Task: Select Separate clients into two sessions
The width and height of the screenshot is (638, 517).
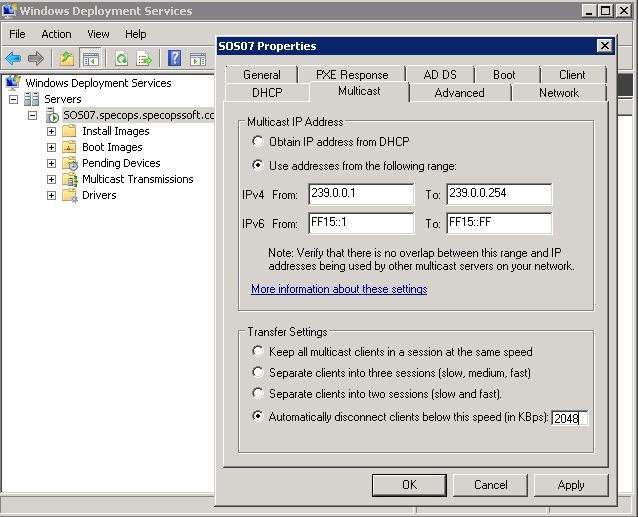Action: point(258,393)
